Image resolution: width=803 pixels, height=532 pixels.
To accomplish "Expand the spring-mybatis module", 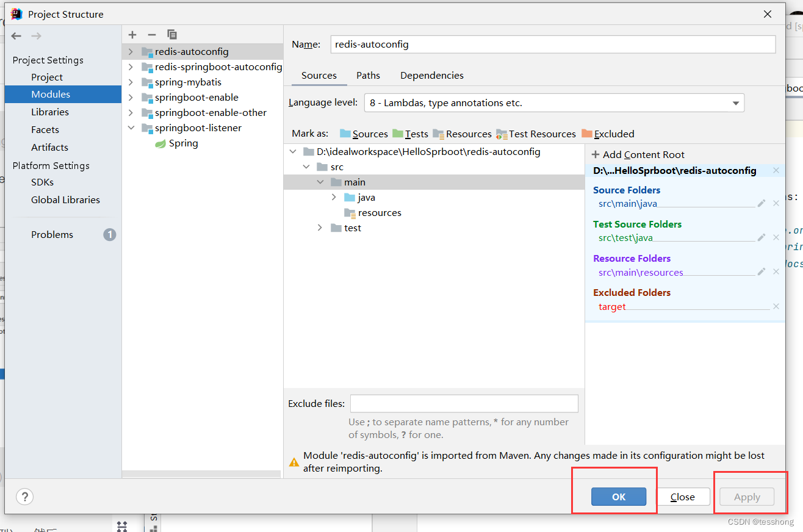I will [130, 82].
